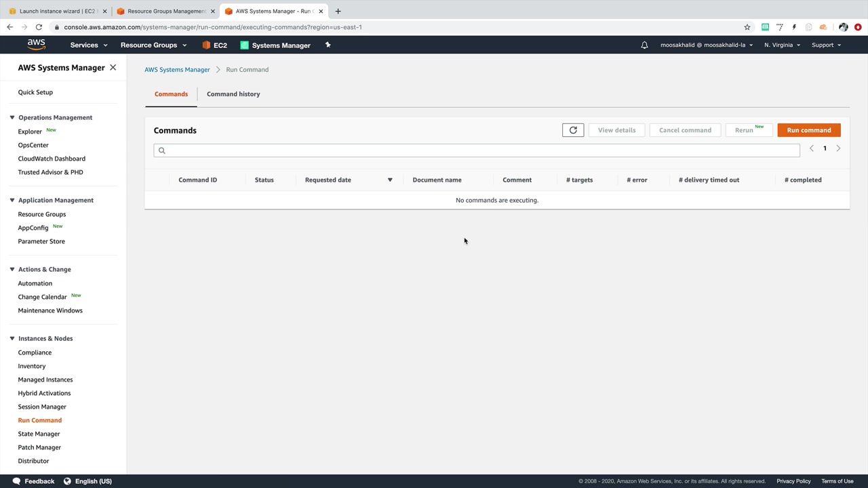868x488 pixels.
Task: Click the green extension icon in browser toolbar
Action: click(765, 27)
